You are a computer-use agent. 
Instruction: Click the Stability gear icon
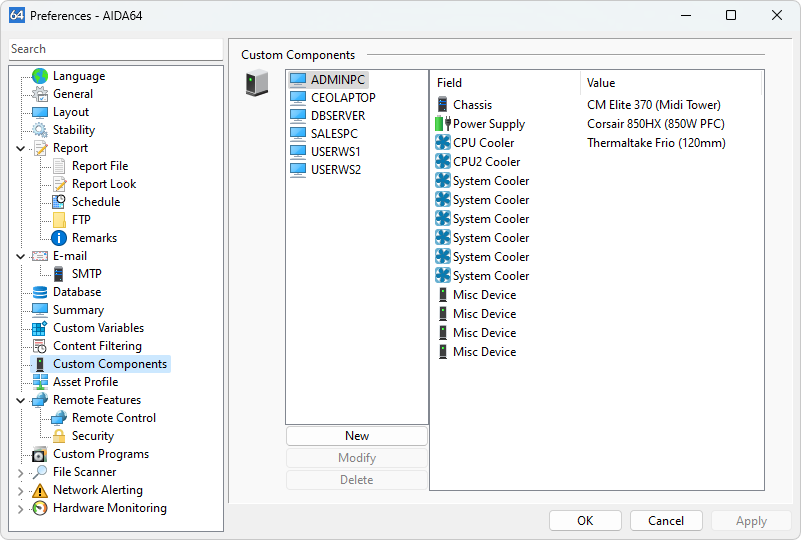pyautogui.click(x=40, y=130)
